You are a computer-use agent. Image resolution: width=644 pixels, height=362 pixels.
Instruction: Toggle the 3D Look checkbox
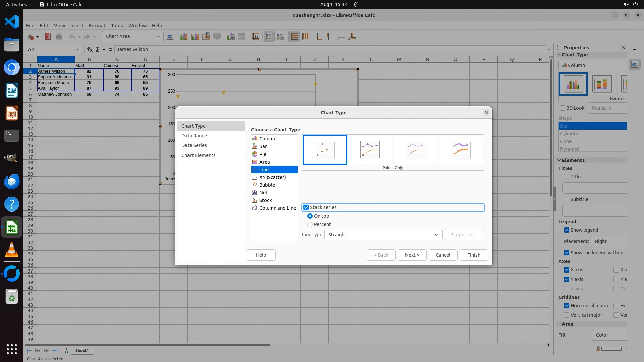[562, 108]
